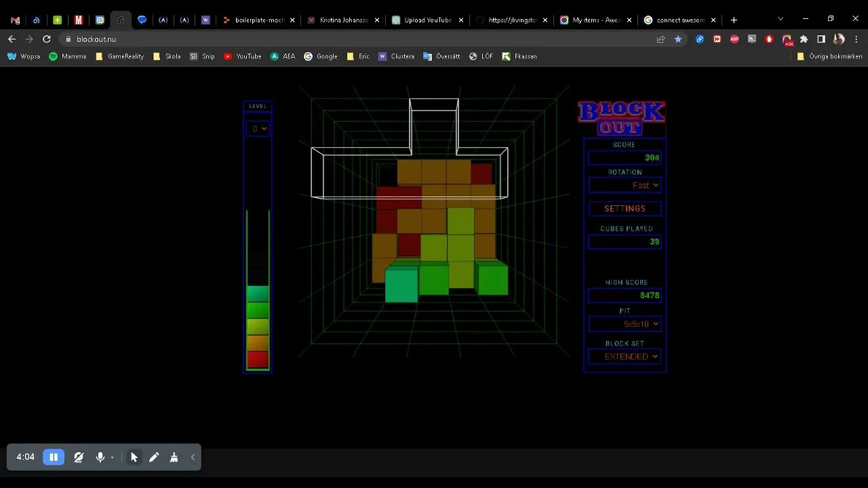The height and width of the screenshot is (488, 868).
Task: Mute the microphone in recording toolbar
Action: point(100,457)
